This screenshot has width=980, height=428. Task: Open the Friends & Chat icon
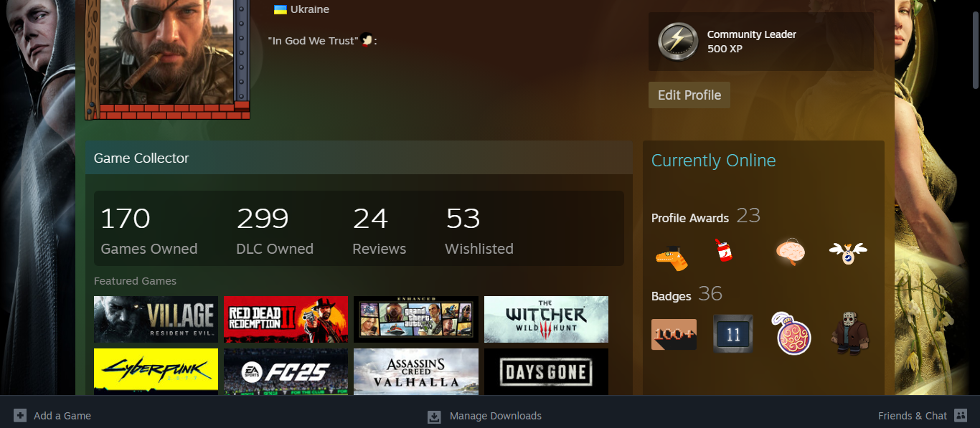(961, 416)
